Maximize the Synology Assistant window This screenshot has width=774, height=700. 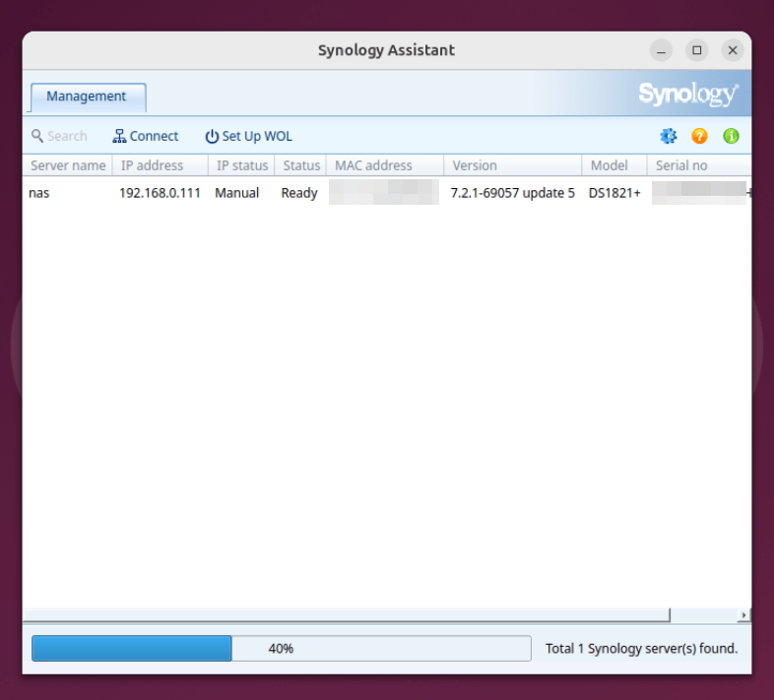(697, 50)
